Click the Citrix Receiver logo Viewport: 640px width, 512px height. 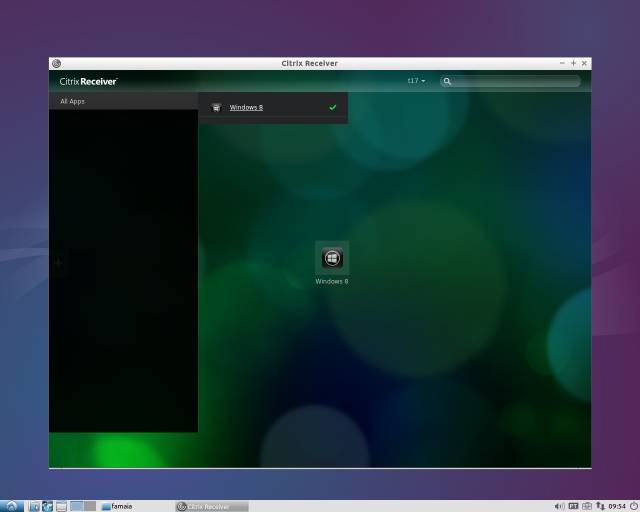[88, 81]
